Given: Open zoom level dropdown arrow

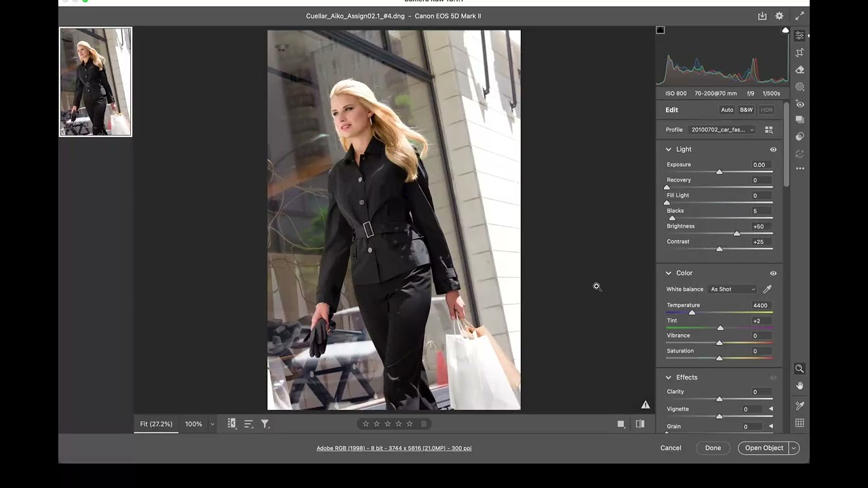Looking at the screenshot, I should pyautogui.click(x=212, y=424).
